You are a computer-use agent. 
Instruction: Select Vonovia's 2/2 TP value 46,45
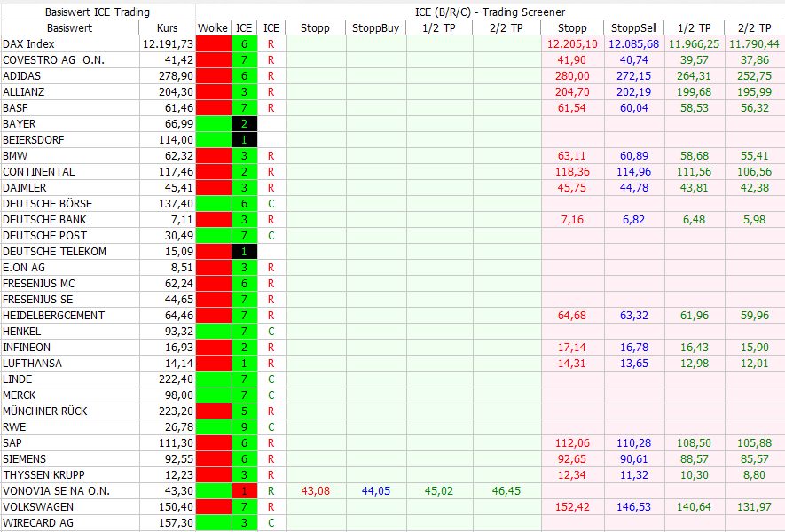506,491
